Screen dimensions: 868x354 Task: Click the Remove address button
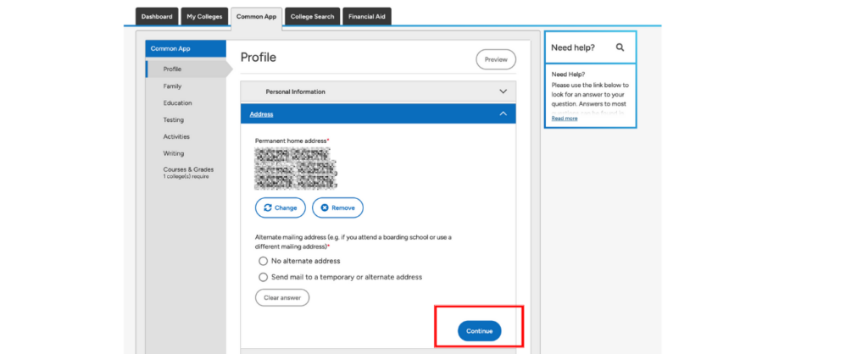point(337,208)
